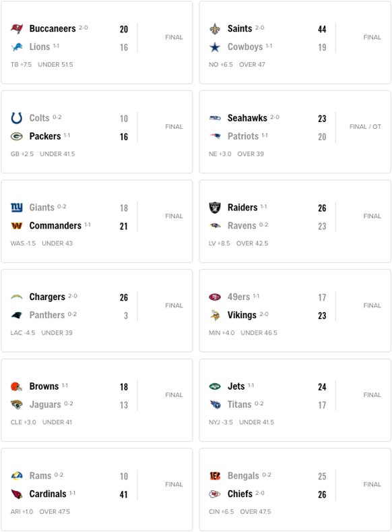This screenshot has height=532, width=392.
Task: Open the Jets vs Titans game card
Action: [295, 401]
